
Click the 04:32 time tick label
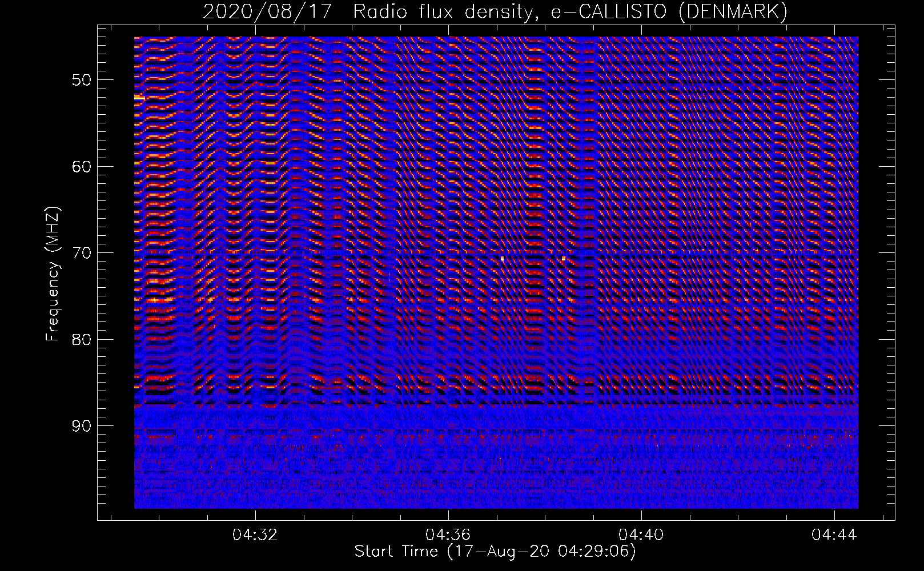255,535
